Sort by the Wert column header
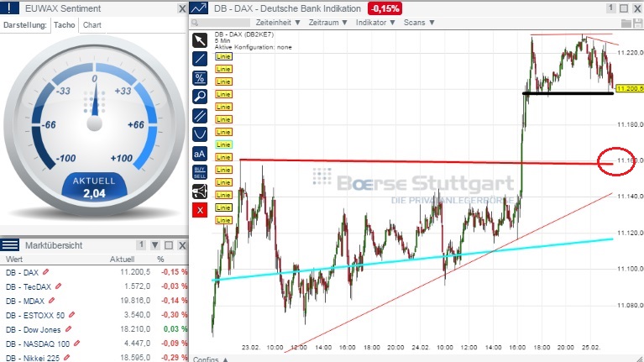The height and width of the screenshot is (362, 644). click(x=14, y=260)
